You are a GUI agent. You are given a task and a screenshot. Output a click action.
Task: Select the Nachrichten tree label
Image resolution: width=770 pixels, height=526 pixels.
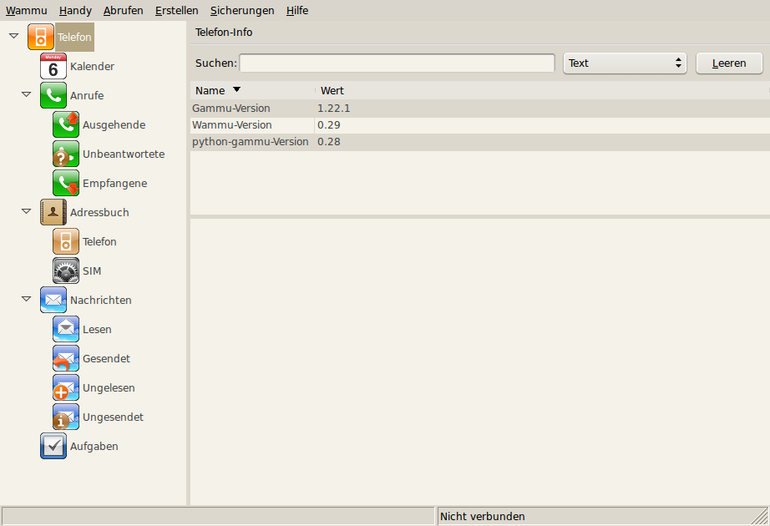click(x=101, y=300)
